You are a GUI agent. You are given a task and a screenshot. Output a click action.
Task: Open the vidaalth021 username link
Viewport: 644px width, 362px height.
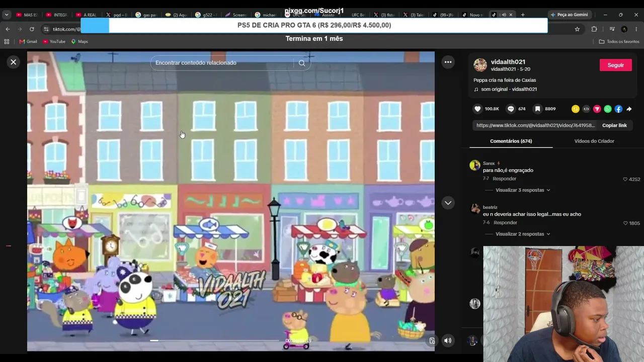click(508, 62)
